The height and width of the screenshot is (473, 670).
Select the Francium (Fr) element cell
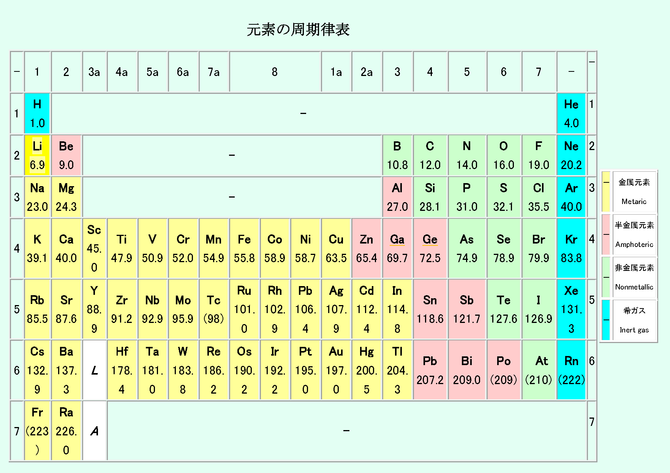point(38,431)
